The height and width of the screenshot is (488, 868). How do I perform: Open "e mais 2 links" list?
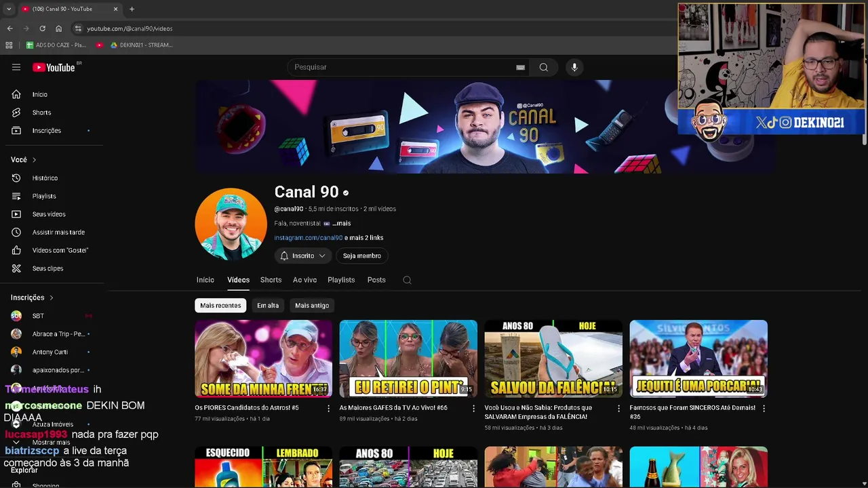(x=364, y=238)
